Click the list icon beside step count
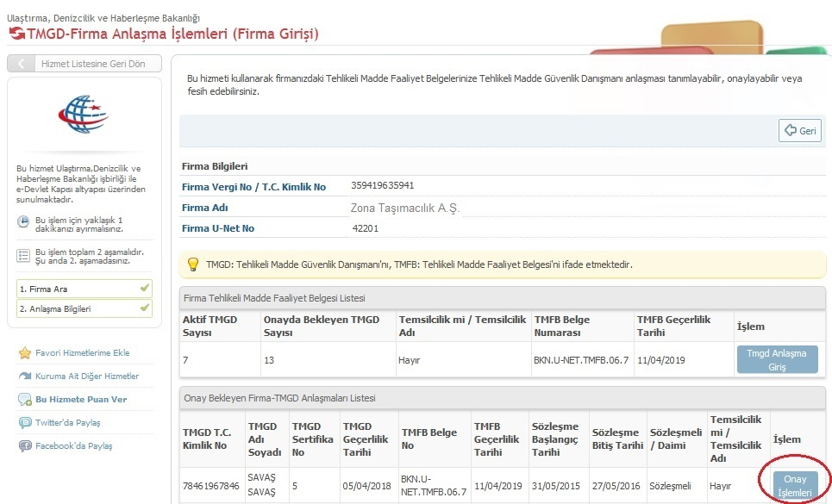 (x=23, y=256)
